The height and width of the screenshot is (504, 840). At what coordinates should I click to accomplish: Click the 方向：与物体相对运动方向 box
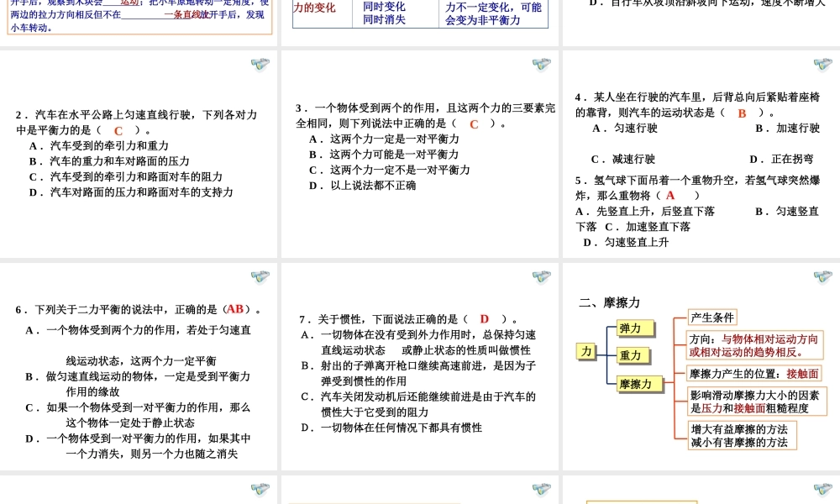click(755, 345)
